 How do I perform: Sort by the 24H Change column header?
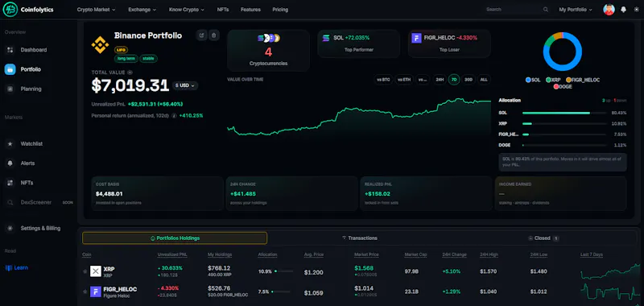454,254
